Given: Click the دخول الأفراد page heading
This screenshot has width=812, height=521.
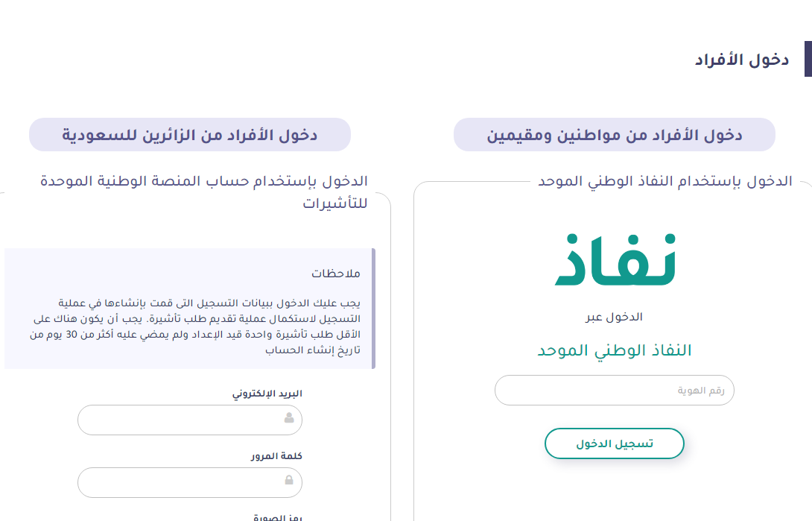Looking at the screenshot, I should pyautogui.click(x=742, y=60).
